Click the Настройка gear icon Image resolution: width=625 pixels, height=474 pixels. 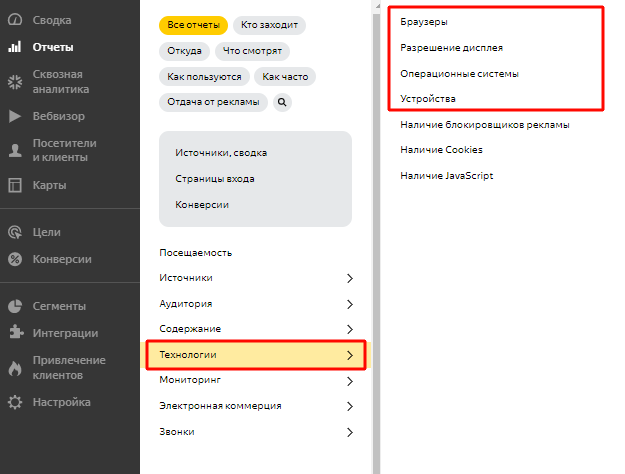point(15,402)
